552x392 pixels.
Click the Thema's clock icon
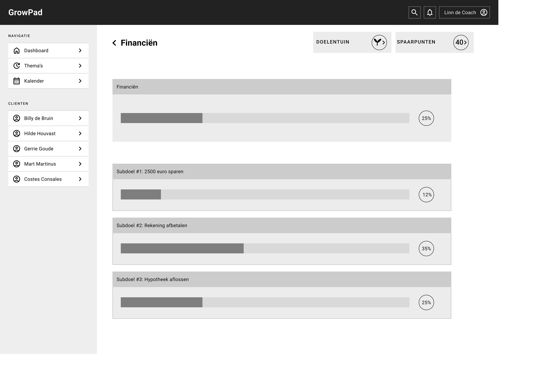click(x=16, y=66)
